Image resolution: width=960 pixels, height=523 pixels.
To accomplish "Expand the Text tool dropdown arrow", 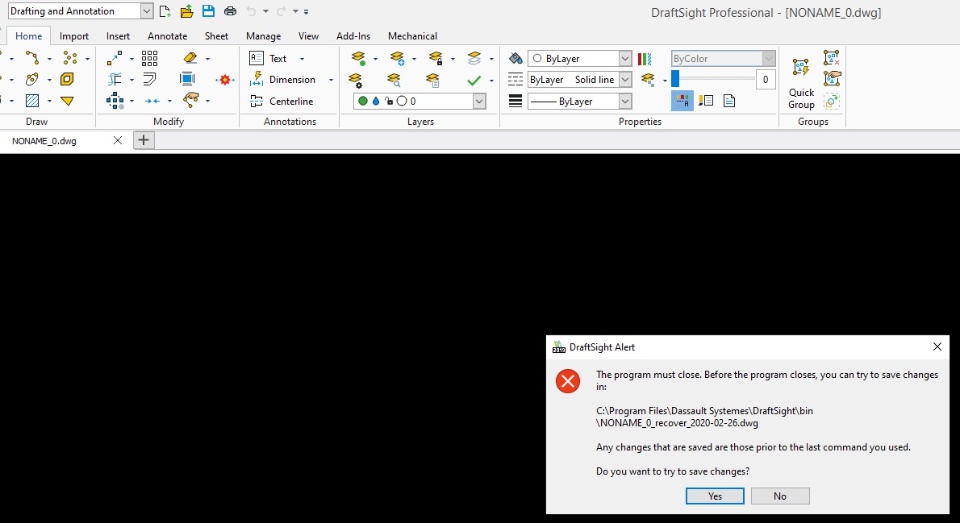I will (x=302, y=59).
